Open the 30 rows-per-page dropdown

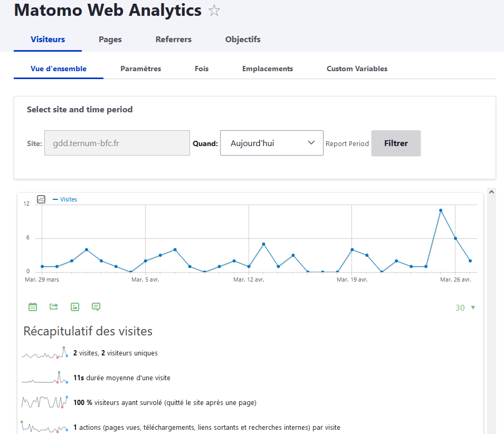(x=460, y=307)
